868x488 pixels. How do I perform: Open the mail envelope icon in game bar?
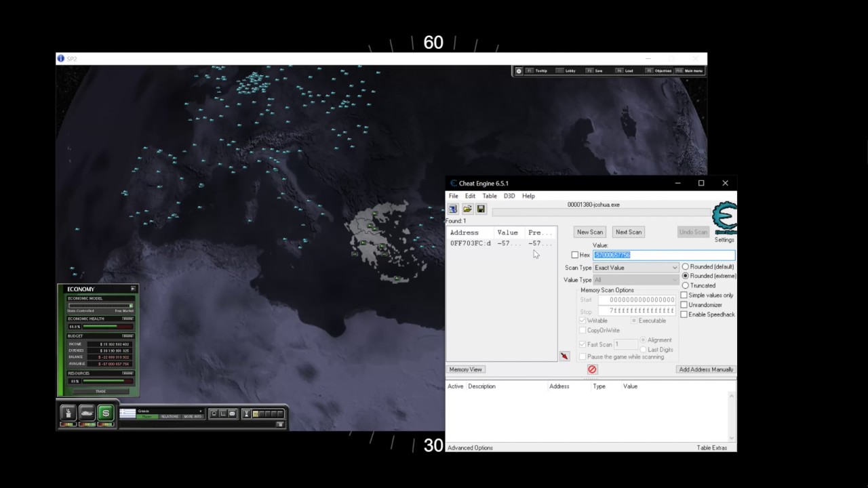point(232,413)
